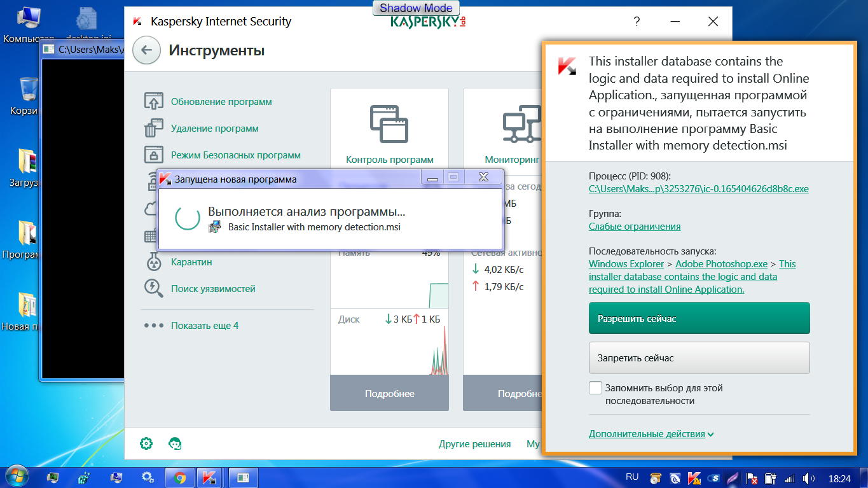The image size is (868, 488).
Task: Expand the tools list with Показать еще 4
Action: 205,326
